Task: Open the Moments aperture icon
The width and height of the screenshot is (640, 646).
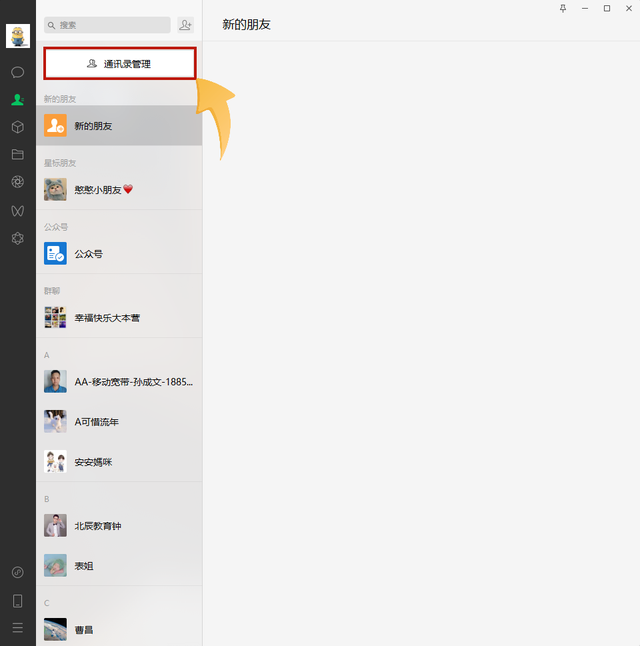Action: click(x=17, y=182)
